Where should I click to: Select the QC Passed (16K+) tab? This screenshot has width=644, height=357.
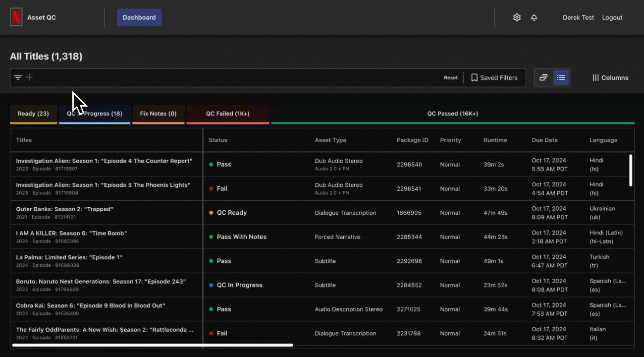point(453,114)
